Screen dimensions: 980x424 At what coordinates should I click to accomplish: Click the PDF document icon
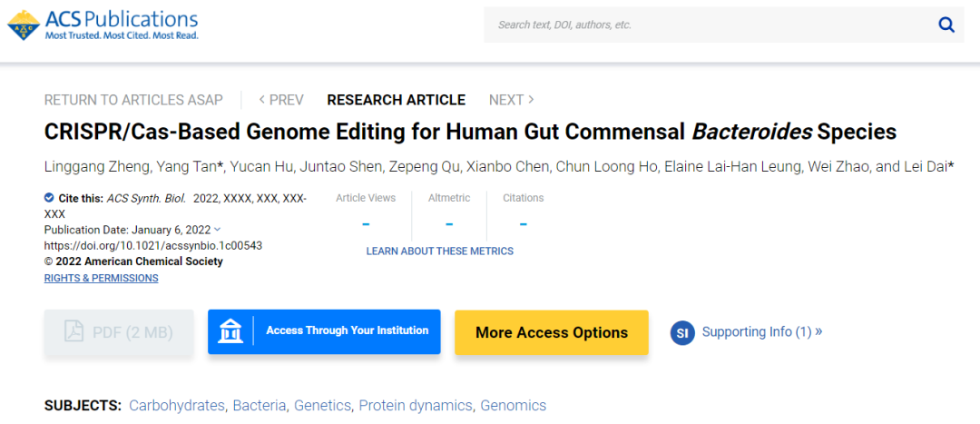(x=74, y=332)
